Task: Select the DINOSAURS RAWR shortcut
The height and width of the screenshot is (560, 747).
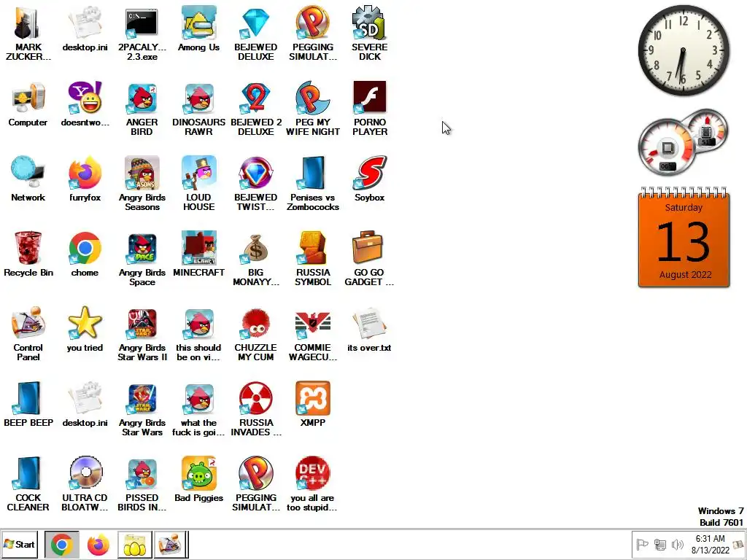Action: tap(198, 109)
